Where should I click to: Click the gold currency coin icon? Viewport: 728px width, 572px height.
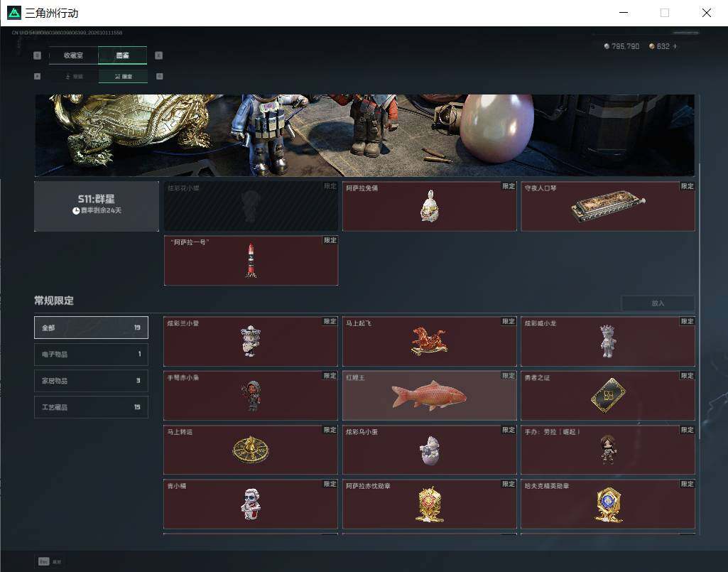coord(652,46)
